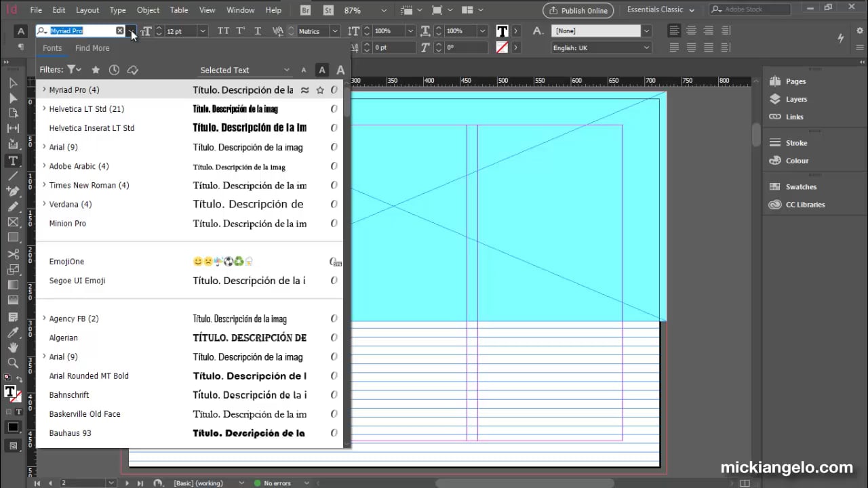
Task: Clear the font search field
Action: coord(120,31)
